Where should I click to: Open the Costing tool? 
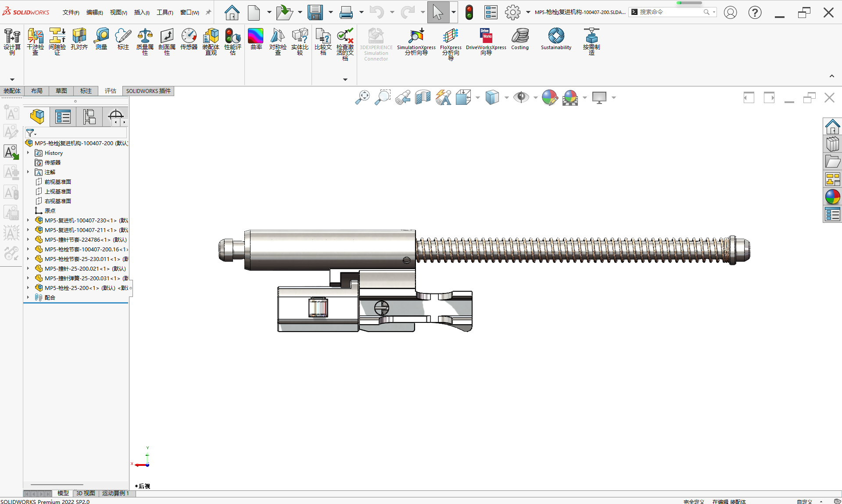click(520, 39)
